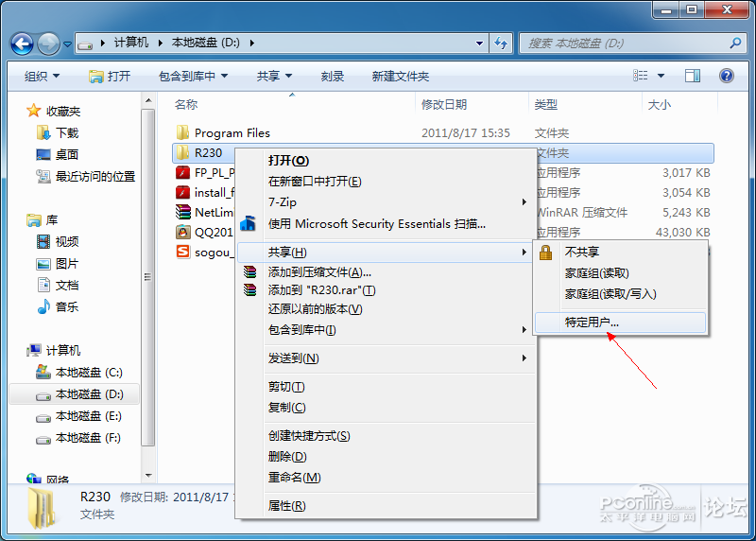Select 桌面 in favorites

tap(67, 154)
